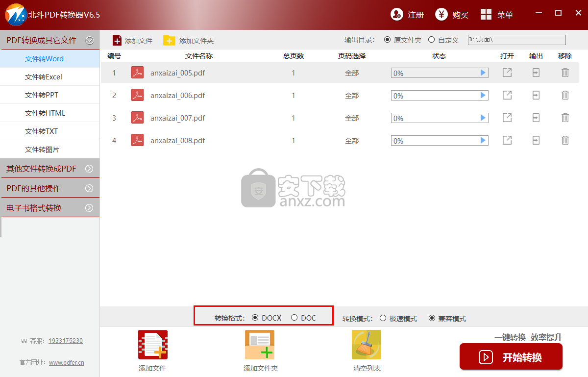Click 输出 icon for anxaizai_006.pdf
Viewport: 588px width, 377px height.
536,95
